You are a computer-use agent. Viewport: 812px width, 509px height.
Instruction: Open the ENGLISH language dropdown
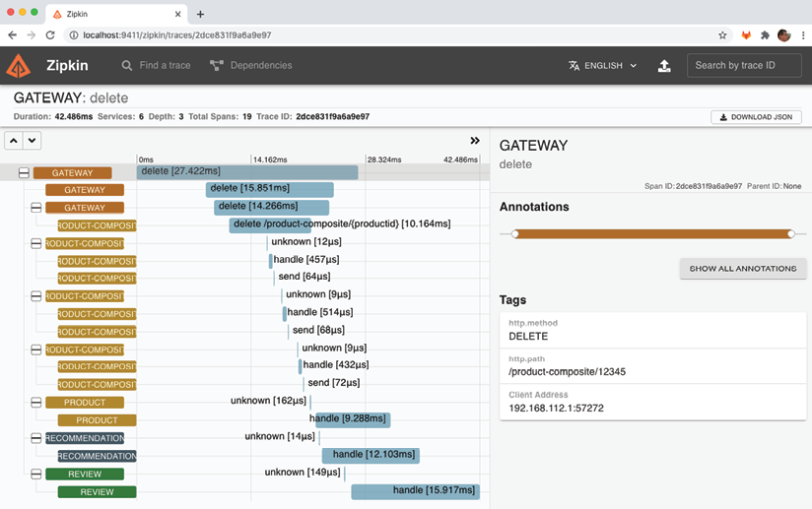tap(603, 66)
